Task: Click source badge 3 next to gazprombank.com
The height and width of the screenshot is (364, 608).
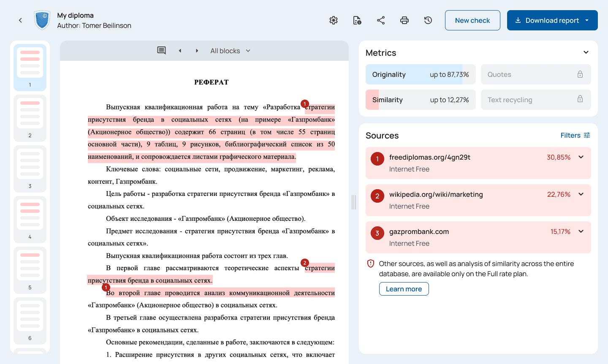Action: (377, 233)
